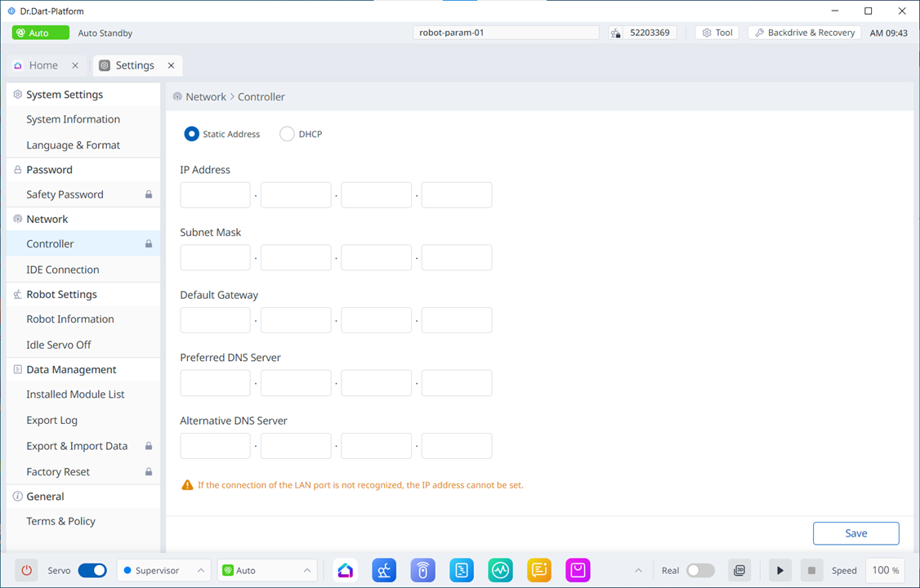Toggle the Real mode switch
Screen dimensions: 920x588
point(700,570)
